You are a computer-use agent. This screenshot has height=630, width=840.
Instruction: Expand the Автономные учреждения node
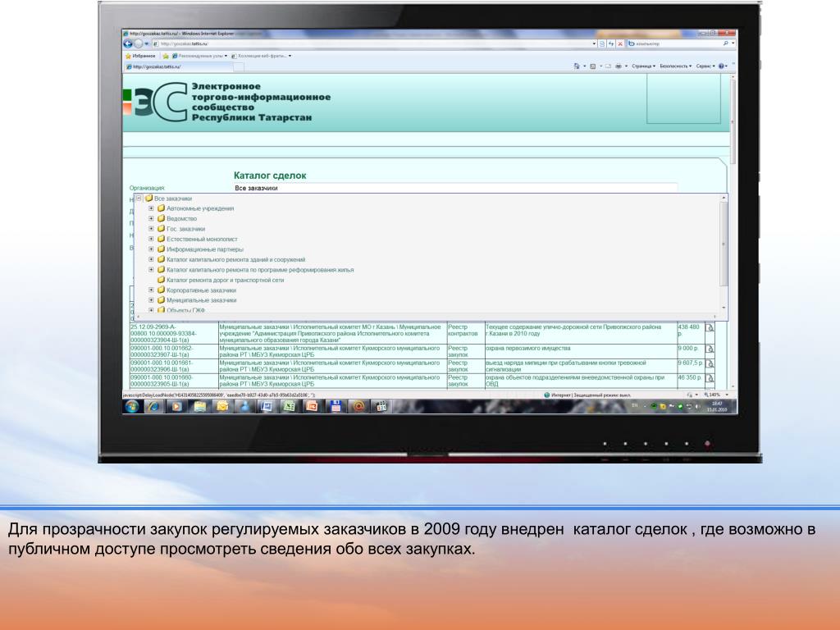coord(151,208)
